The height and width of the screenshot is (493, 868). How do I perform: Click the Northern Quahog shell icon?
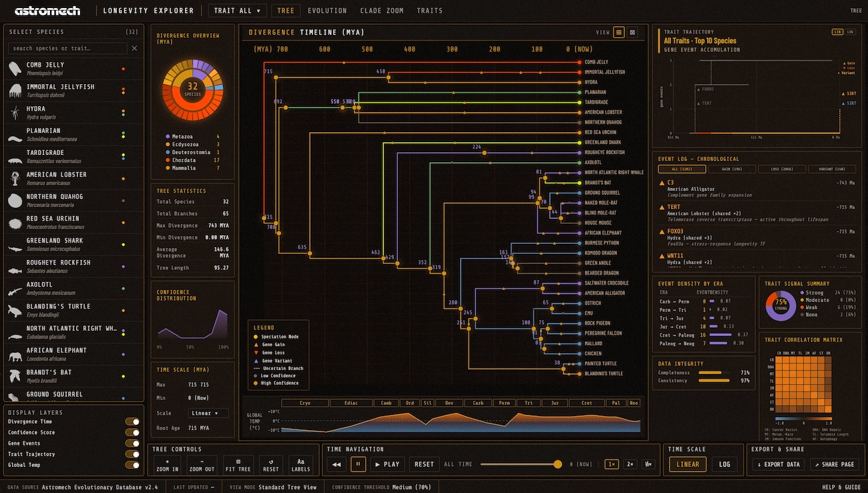(x=15, y=200)
